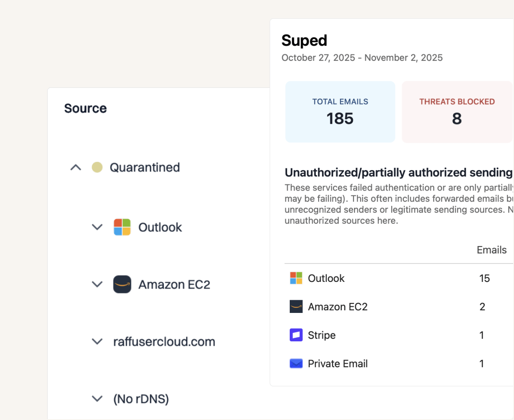Open the Threats Blocked 8 card
The width and height of the screenshot is (514, 420).
(x=457, y=112)
